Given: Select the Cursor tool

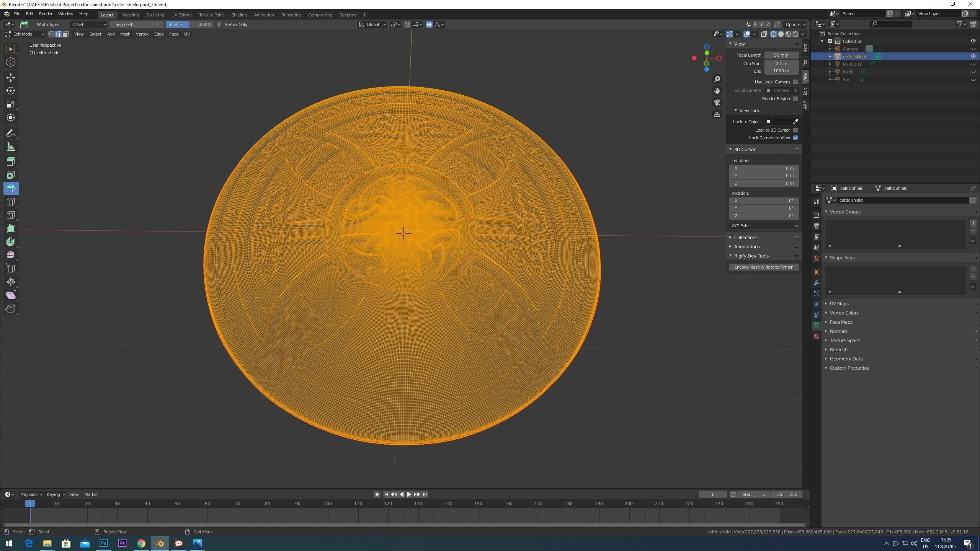Looking at the screenshot, I should [11, 62].
